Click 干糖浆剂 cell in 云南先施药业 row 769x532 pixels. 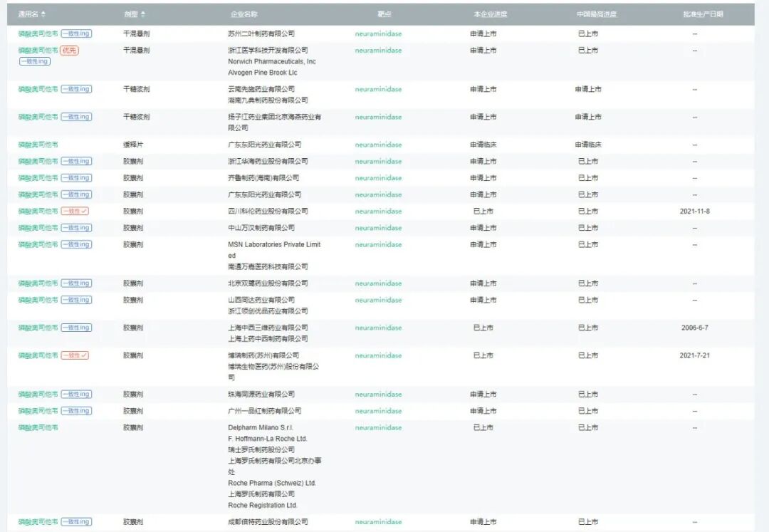(136, 89)
